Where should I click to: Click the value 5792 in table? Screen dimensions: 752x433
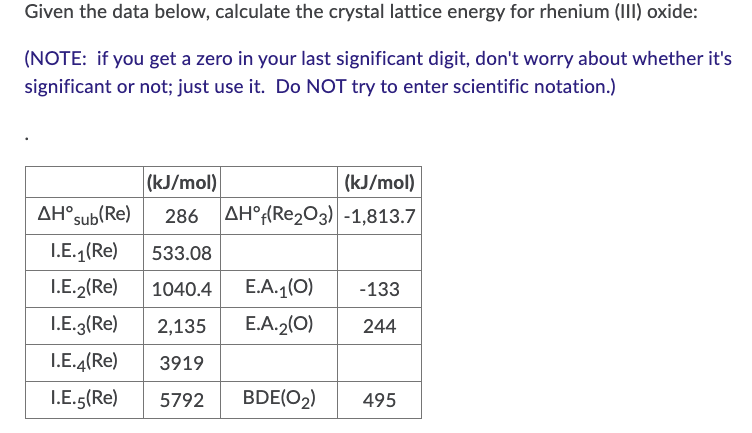tap(182, 400)
